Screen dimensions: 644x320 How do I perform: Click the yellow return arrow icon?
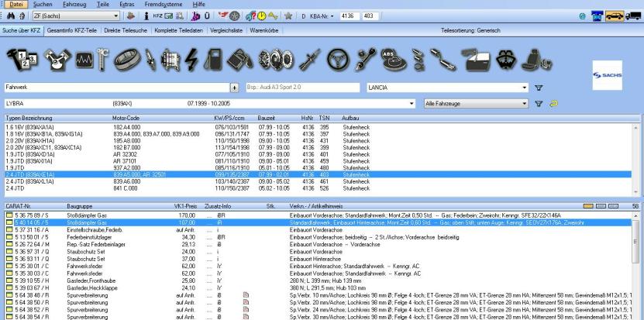(553, 104)
